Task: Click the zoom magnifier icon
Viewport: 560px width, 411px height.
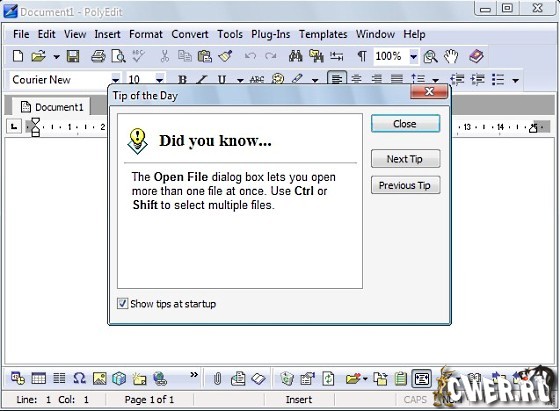Action: coord(430,56)
